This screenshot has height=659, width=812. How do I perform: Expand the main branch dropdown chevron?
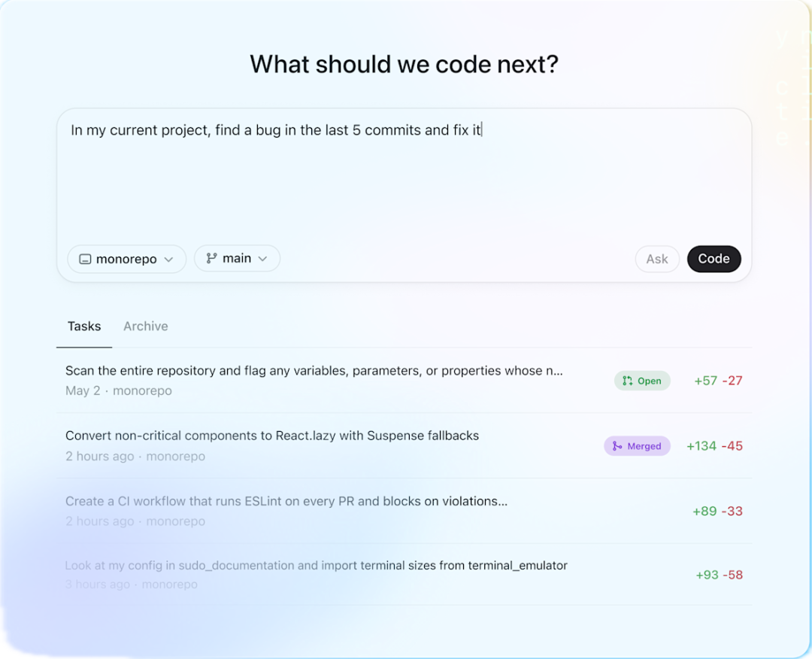[x=262, y=259]
